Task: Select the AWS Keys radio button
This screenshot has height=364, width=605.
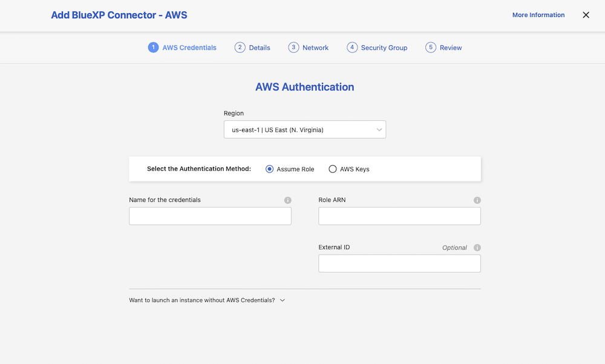Action: 333,169
